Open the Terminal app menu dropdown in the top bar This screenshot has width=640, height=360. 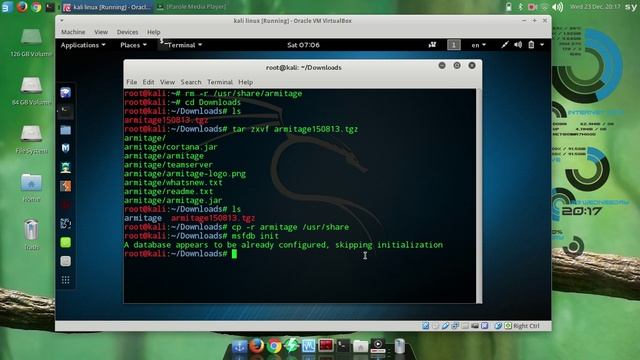tap(181, 45)
